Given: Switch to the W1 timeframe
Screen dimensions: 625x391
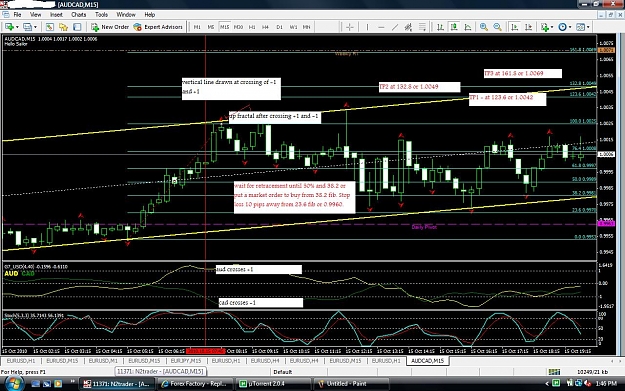Looking at the screenshot, I should (293, 27).
